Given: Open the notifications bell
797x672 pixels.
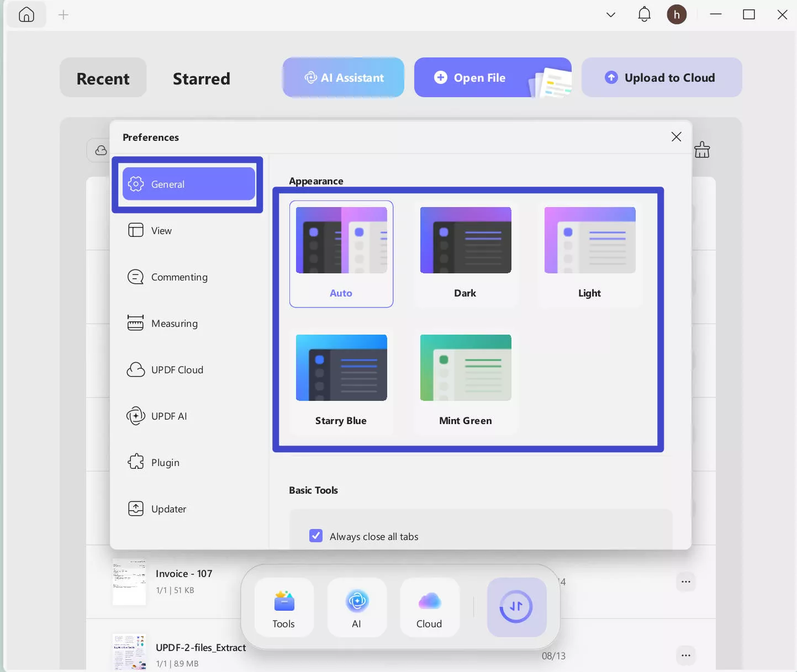Looking at the screenshot, I should (644, 14).
